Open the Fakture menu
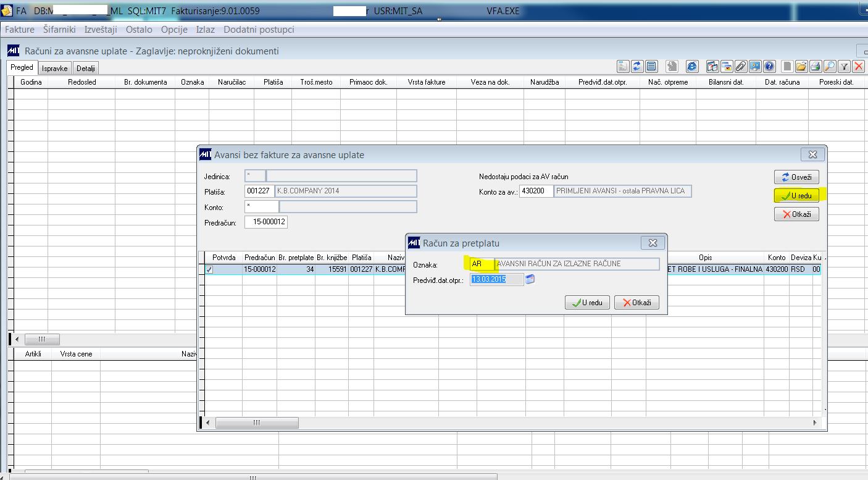 coord(20,29)
